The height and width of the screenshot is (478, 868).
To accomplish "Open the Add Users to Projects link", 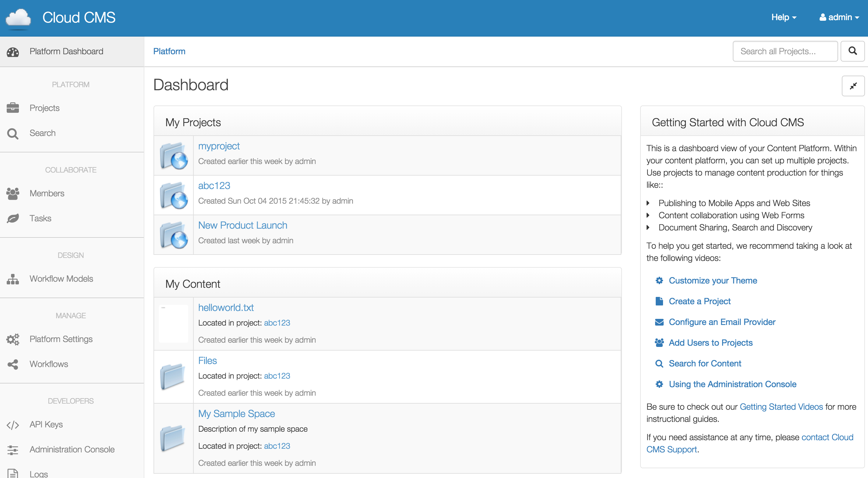I will click(x=710, y=343).
